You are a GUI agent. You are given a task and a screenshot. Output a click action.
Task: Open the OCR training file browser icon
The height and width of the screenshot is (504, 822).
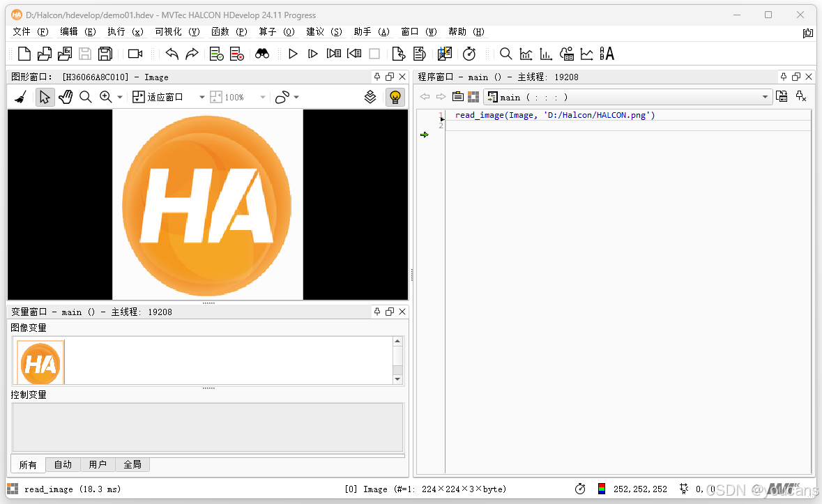click(x=607, y=54)
